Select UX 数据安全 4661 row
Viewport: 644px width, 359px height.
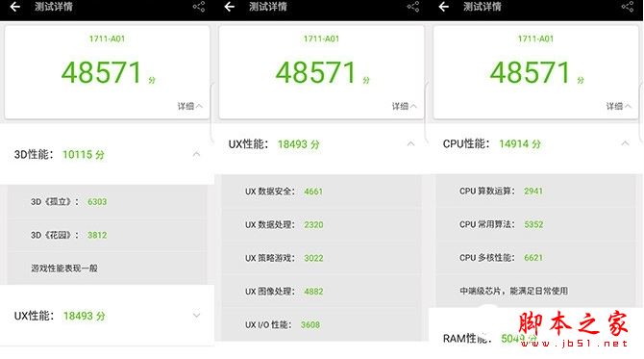point(321,192)
